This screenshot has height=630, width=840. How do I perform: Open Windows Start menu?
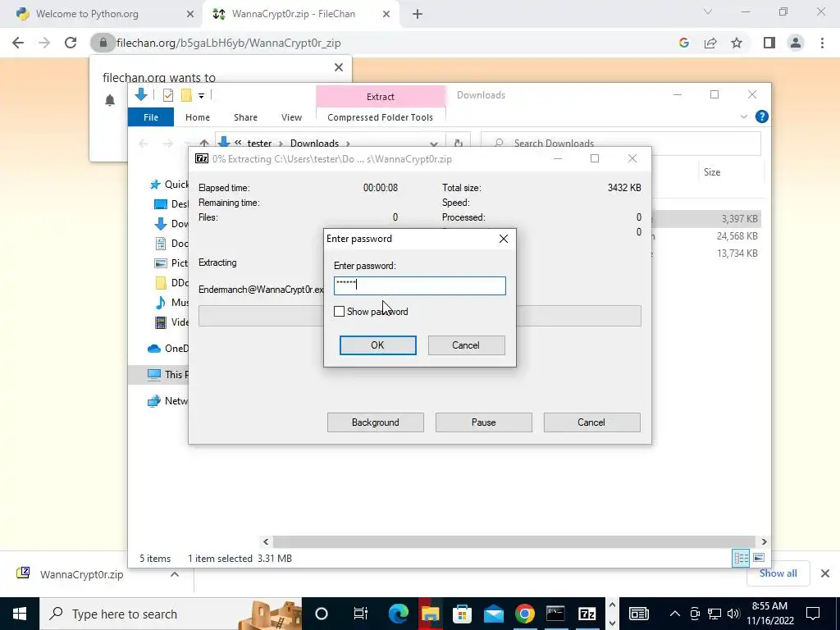[20, 614]
